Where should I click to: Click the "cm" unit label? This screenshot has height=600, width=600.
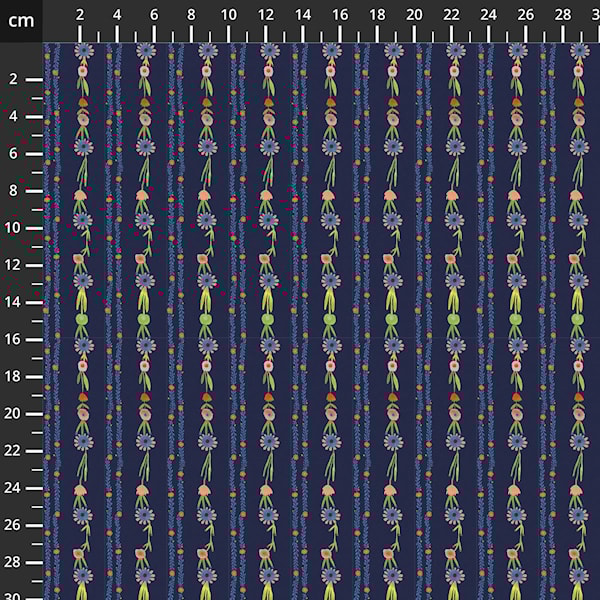coord(21,21)
